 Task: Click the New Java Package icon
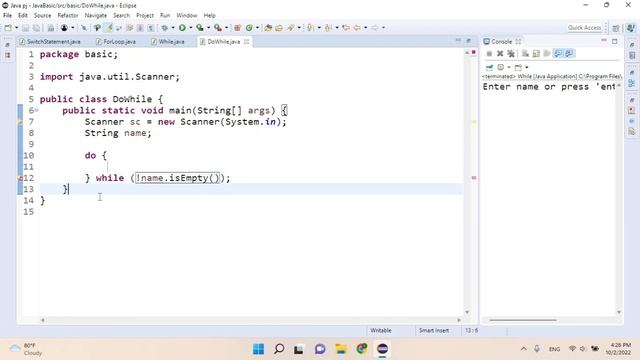click(237, 28)
